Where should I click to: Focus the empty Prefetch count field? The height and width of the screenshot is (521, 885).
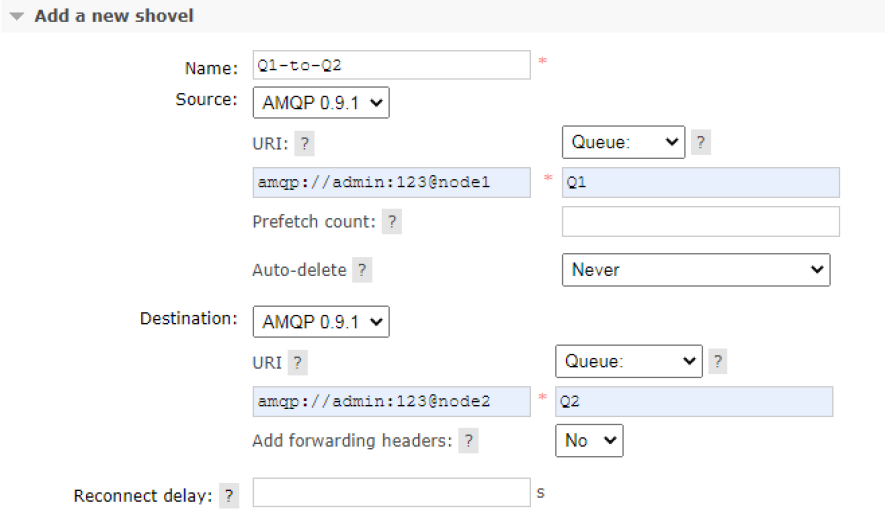700,221
